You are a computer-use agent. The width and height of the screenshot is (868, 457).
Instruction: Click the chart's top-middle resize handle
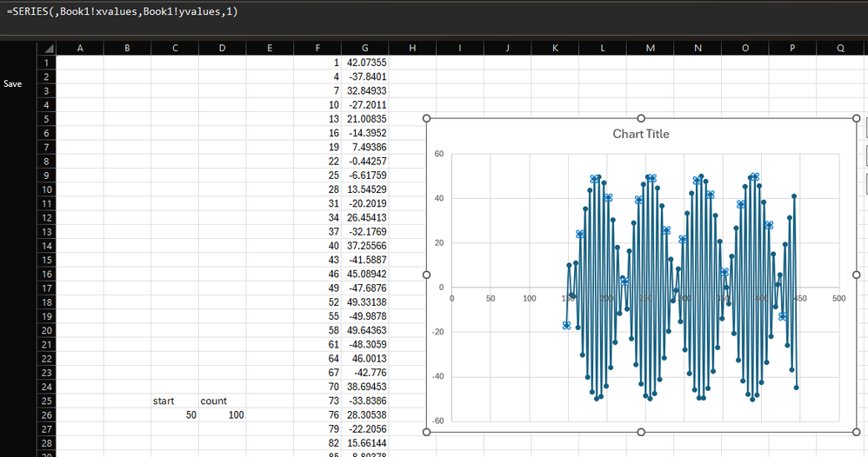[x=641, y=118]
